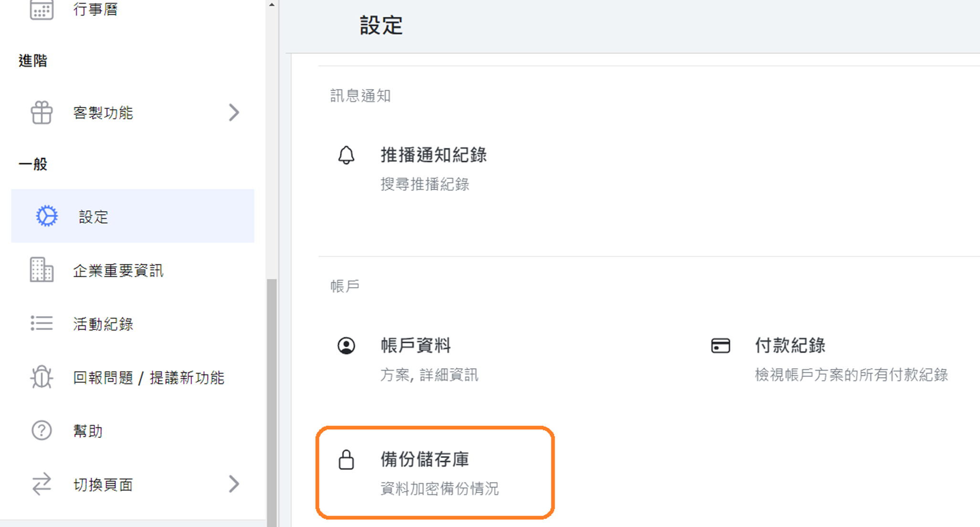
Task: Click the blue gear icon for 設定
Action: 47,216
